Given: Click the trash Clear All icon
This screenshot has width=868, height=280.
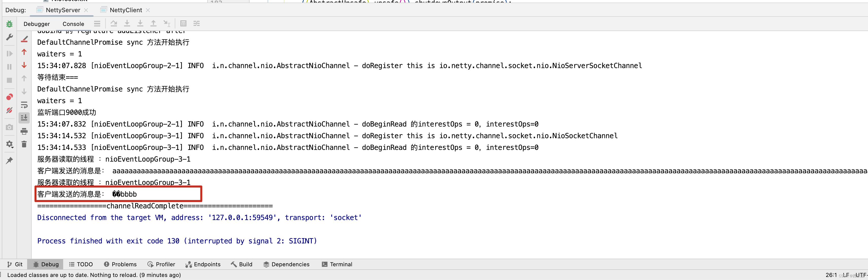Looking at the screenshot, I should 24,144.
